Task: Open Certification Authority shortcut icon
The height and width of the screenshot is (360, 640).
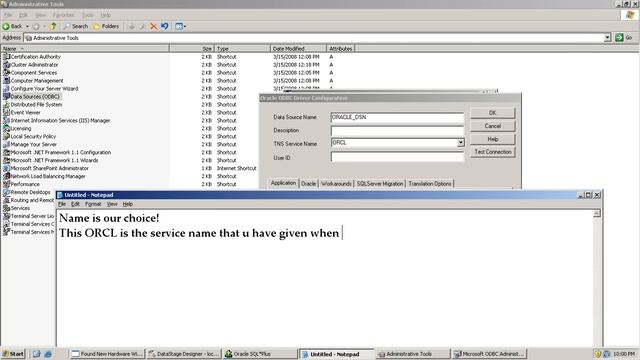Action: click(6, 57)
